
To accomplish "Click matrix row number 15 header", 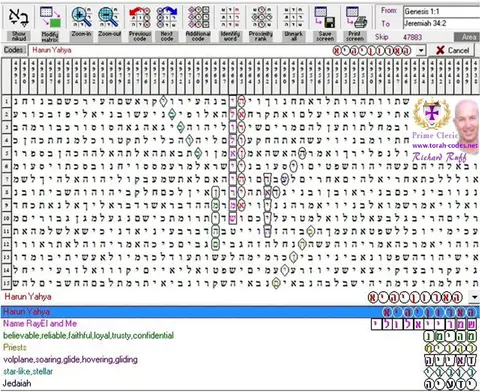I will 6,283.
